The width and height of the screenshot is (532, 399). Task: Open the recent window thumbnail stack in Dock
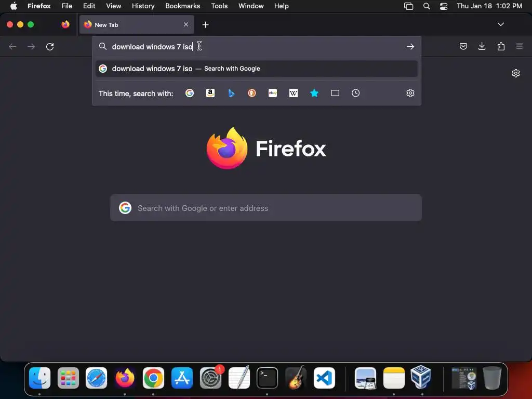pyautogui.click(x=464, y=378)
